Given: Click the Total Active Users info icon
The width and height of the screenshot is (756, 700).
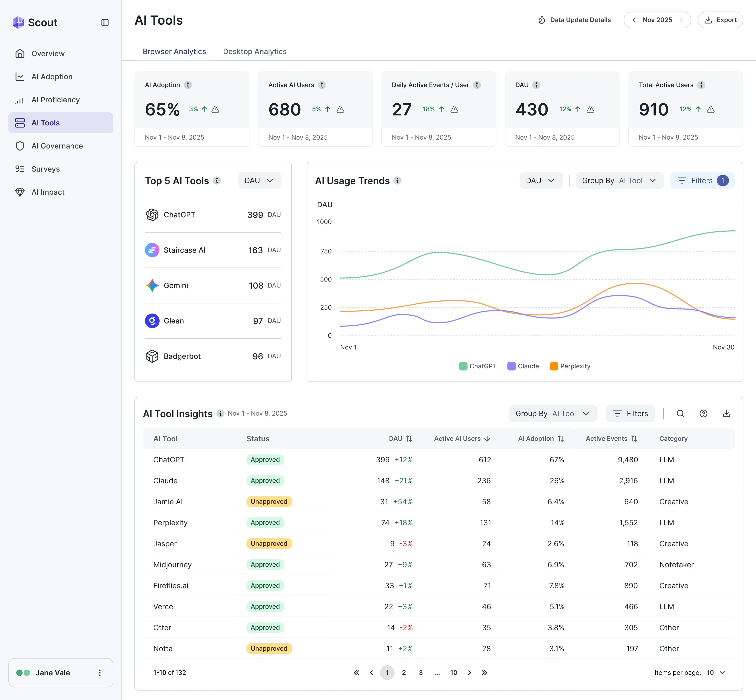Looking at the screenshot, I should [x=701, y=85].
